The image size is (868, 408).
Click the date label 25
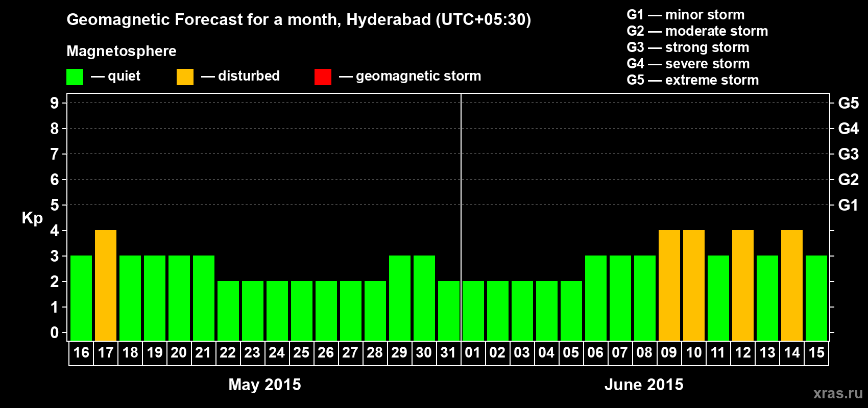[x=301, y=352]
